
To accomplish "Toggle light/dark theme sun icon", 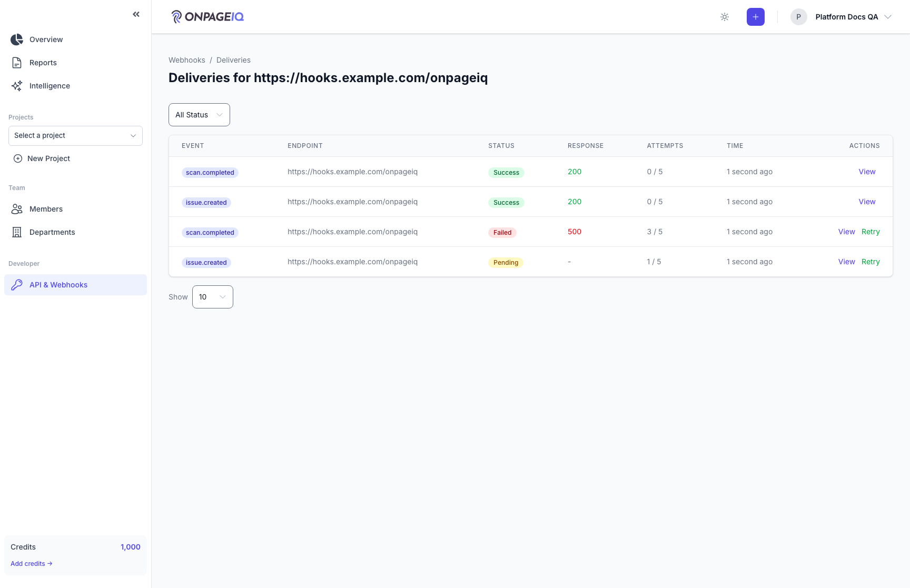I will click(725, 17).
